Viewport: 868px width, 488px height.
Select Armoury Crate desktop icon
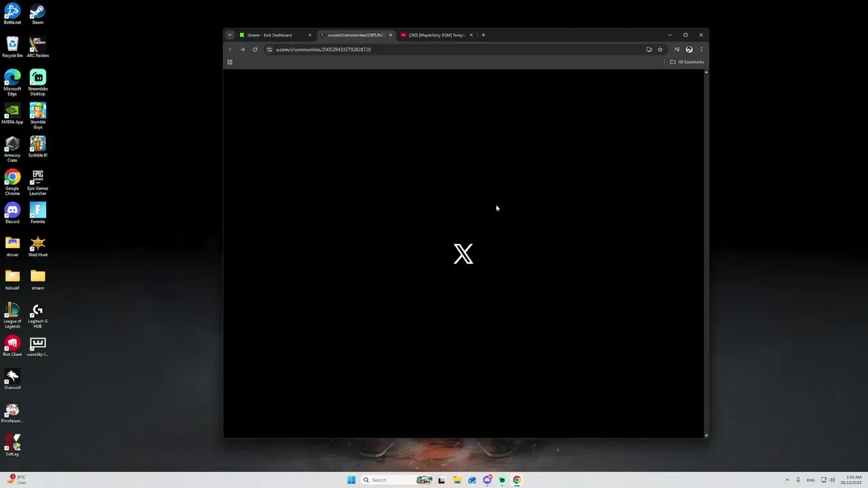point(12,149)
